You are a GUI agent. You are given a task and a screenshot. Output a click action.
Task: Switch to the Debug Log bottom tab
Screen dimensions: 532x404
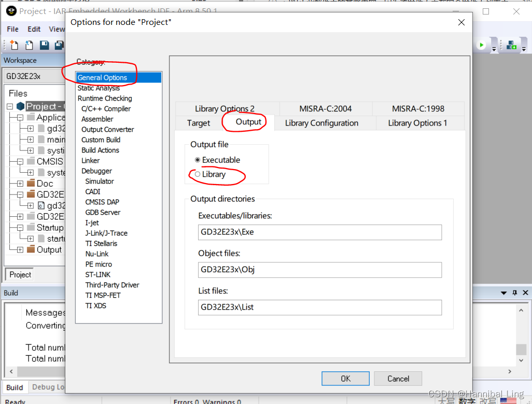(x=48, y=387)
